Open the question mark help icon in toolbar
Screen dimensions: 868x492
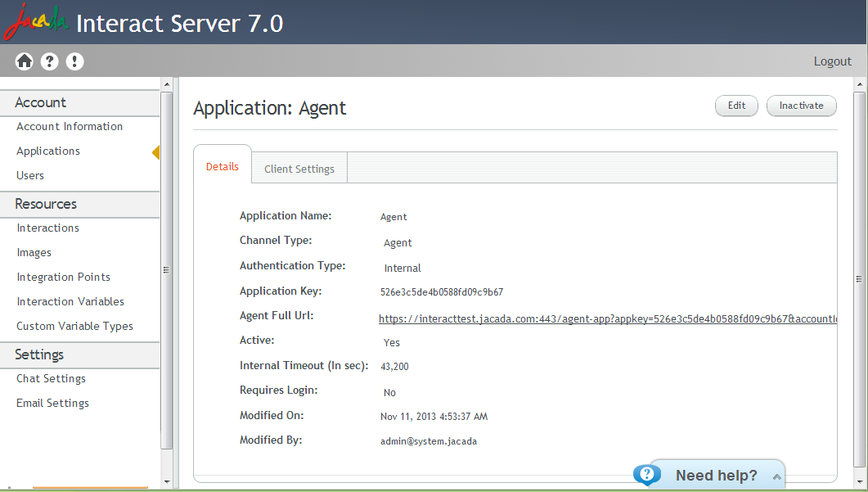[x=49, y=61]
